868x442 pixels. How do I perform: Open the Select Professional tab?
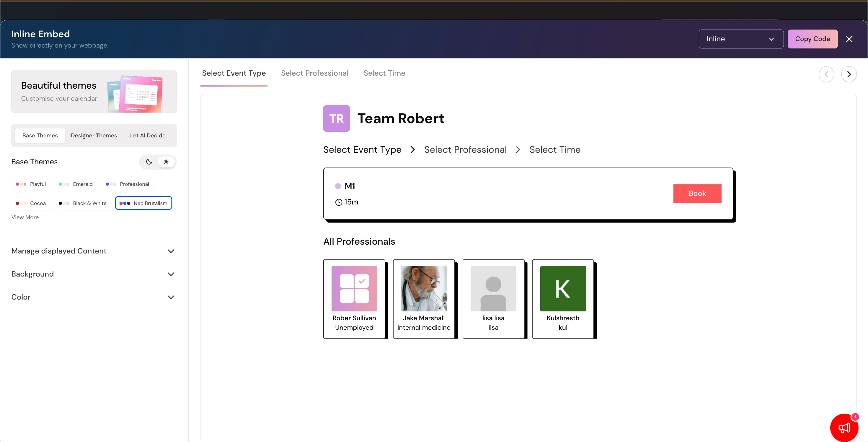[x=314, y=73]
